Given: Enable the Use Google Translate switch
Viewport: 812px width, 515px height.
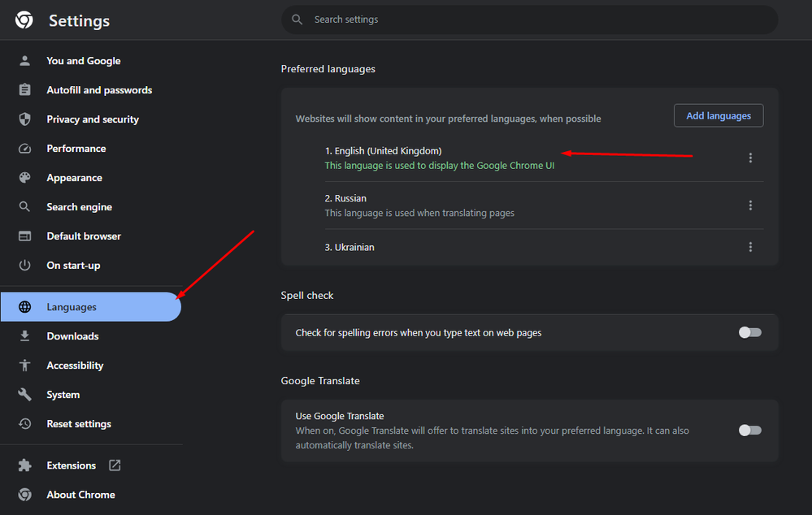Looking at the screenshot, I should pos(750,431).
